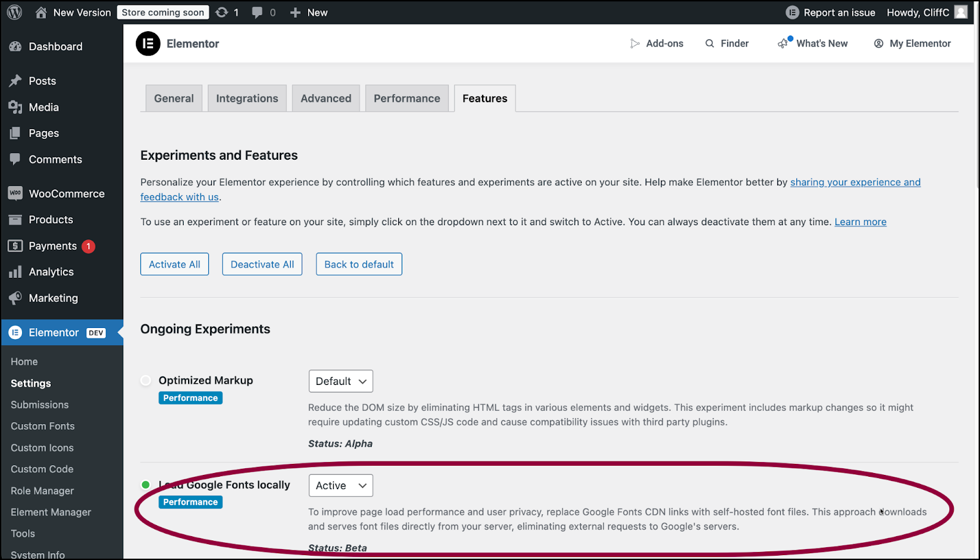The width and height of the screenshot is (980, 560).
Task: Click the Activate All button
Action: point(174,264)
